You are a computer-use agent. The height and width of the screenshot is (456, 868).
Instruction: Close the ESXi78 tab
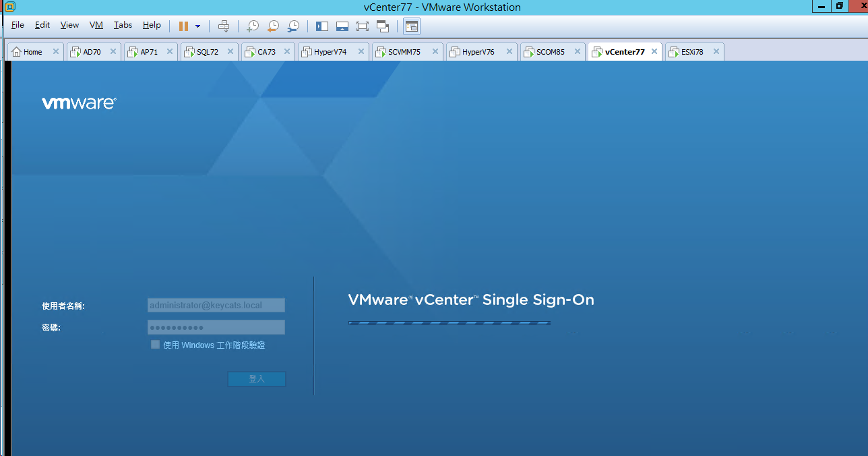[716, 51]
